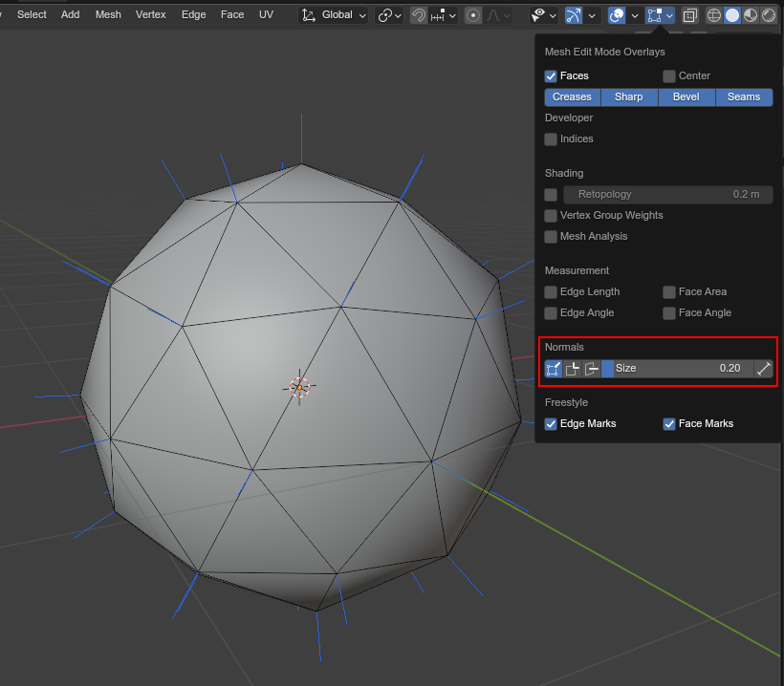The width and height of the screenshot is (784, 686).
Task: Open the Select menu
Action: (32, 15)
